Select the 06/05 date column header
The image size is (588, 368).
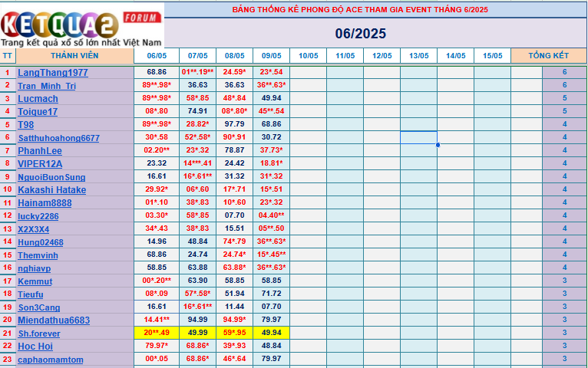tap(157, 56)
